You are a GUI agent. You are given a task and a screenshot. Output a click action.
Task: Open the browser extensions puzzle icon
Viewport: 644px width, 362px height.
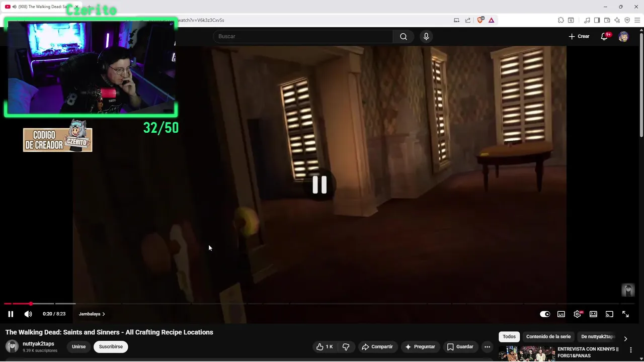click(561, 20)
